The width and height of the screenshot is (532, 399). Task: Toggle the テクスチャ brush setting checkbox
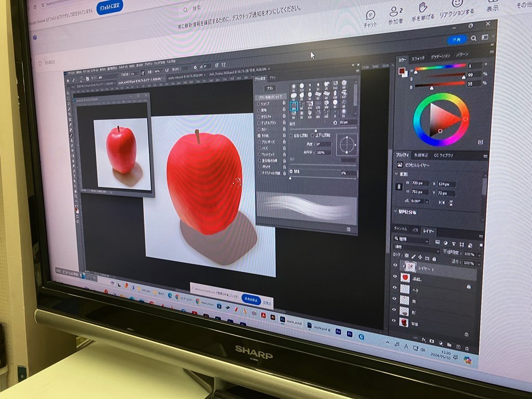tap(259, 117)
